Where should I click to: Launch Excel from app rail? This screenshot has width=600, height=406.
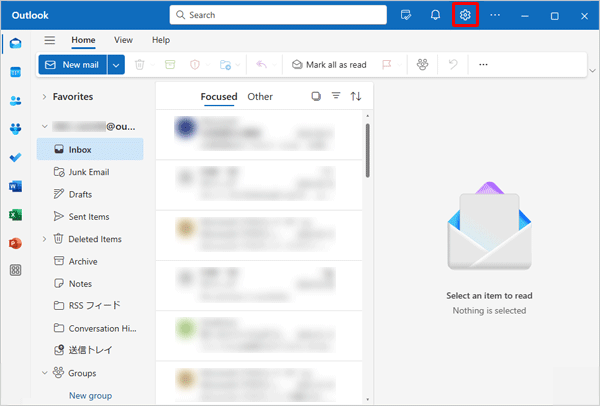click(15, 215)
